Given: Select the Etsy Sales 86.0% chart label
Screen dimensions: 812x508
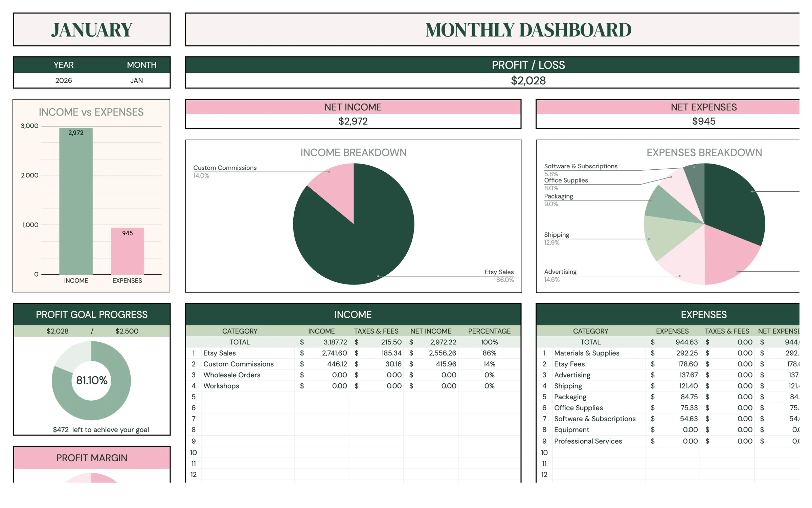Looking at the screenshot, I should pyautogui.click(x=499, y=276).
